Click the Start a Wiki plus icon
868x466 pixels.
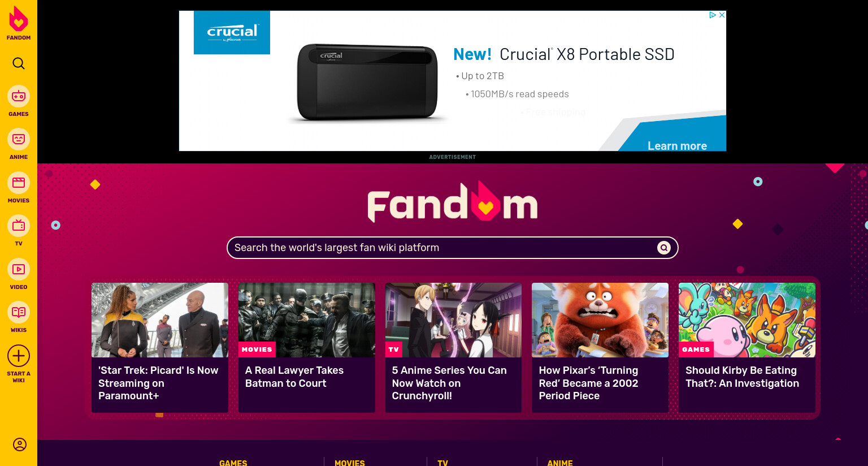[x=19, y=356]
